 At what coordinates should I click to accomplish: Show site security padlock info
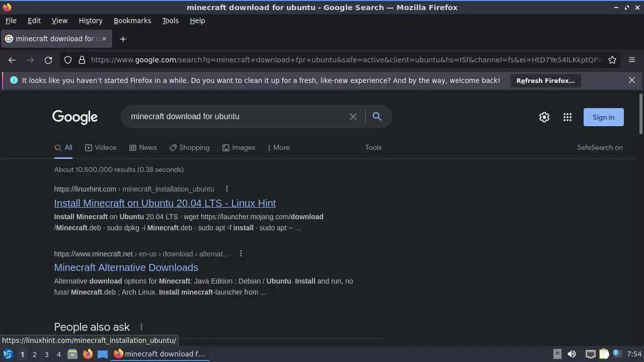click(x=82, y=60)
